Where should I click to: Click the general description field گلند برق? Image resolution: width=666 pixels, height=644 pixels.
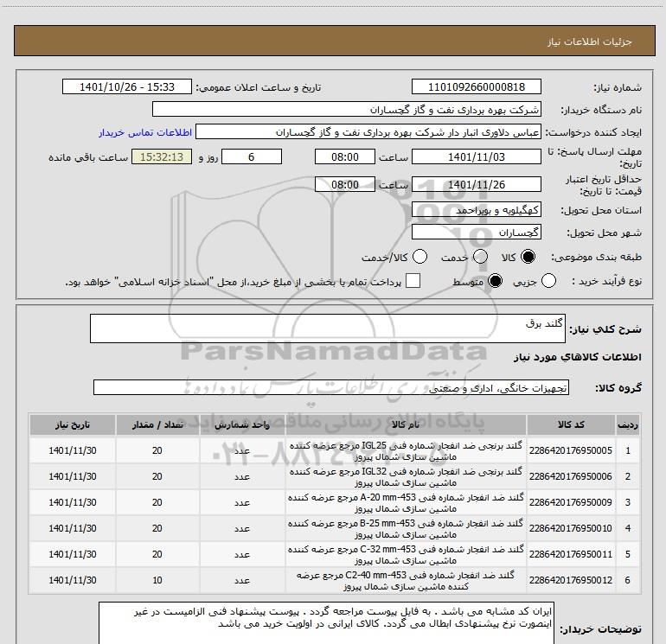pyautogui.click(x=328, y=328)
